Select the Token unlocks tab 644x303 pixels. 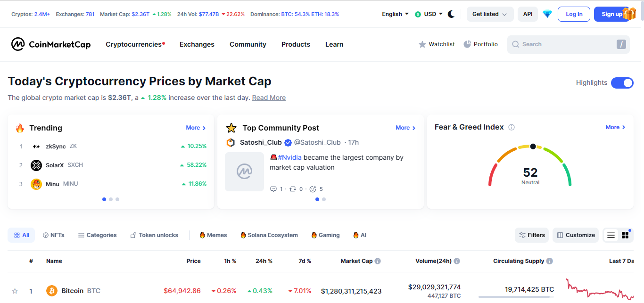pyautogui.click(x=154, y=235)
